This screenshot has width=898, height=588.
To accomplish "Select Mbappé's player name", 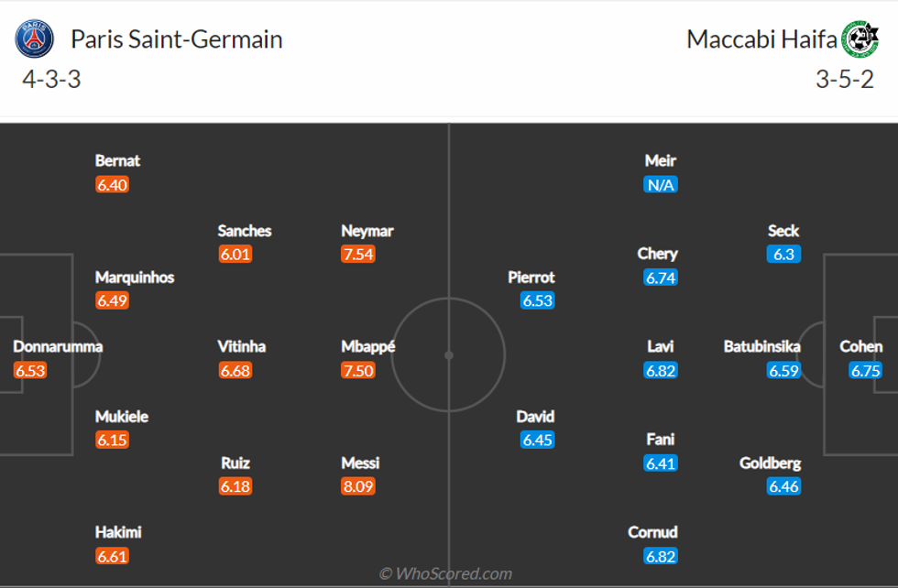I will coord(369,346).
